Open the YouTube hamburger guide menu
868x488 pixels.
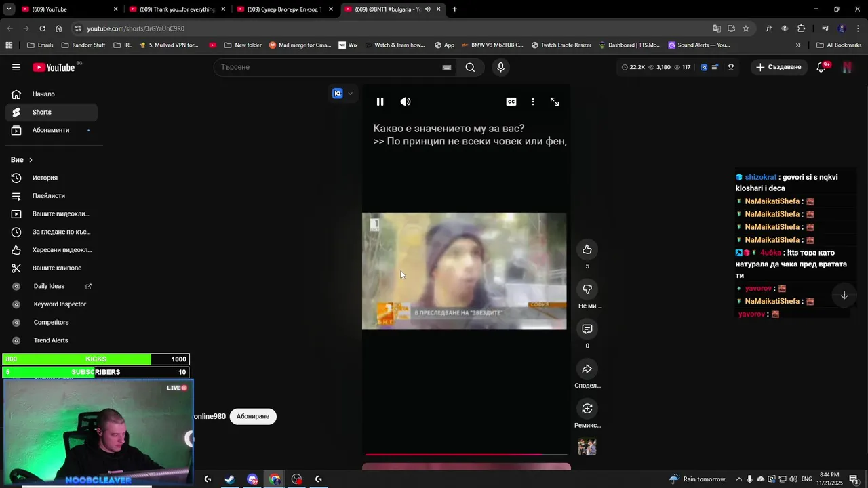pos(16,67)
